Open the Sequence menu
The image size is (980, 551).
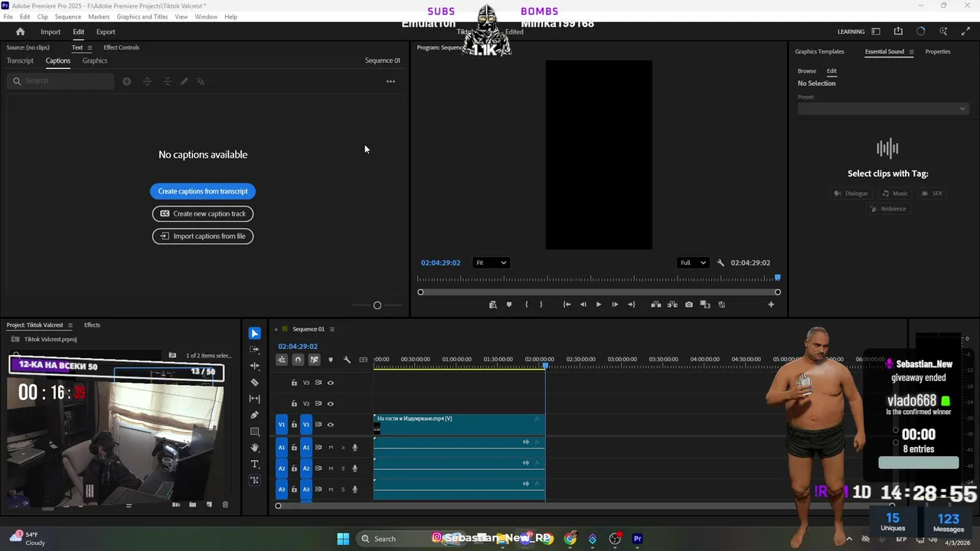point(67,17)
